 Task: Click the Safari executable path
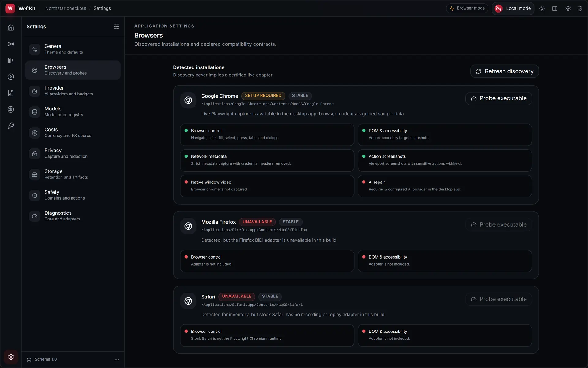pos(252,305)
